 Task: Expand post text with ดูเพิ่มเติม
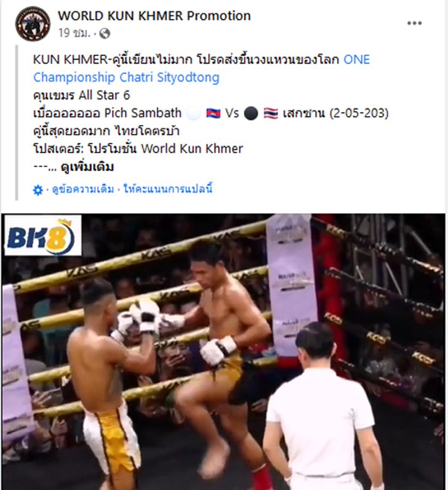(87, 167)
